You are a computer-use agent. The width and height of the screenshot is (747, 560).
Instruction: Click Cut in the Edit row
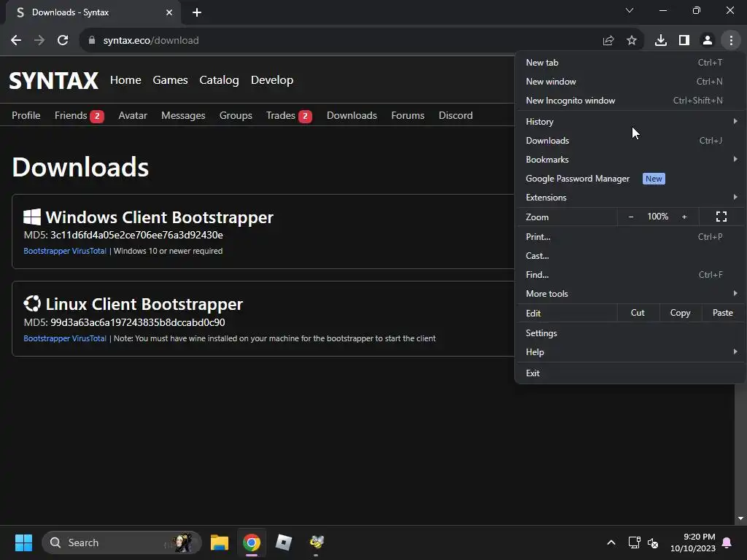tap(638, 313)
